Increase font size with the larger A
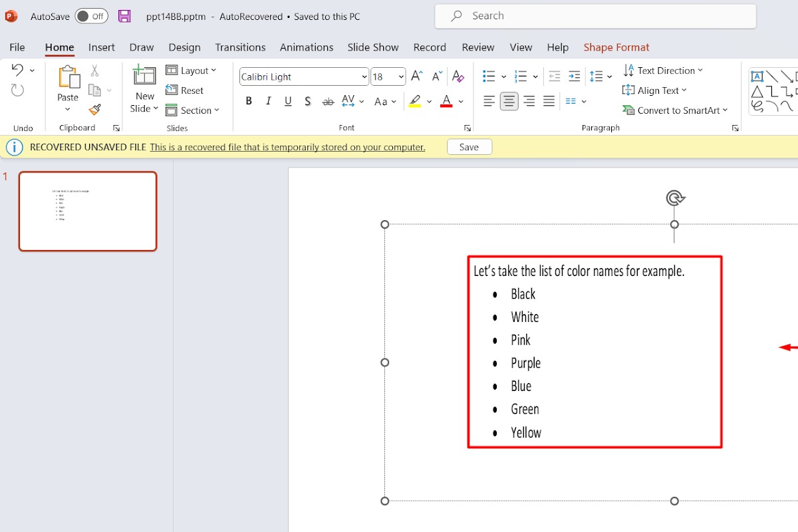The width and height of the screenshot is (798, 532). click(x=416, y=76)
